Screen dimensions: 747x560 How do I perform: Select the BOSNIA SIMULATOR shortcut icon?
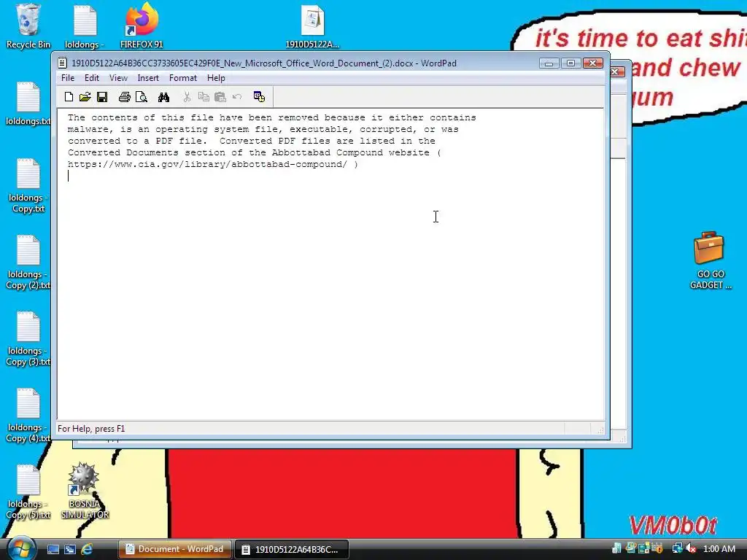[85, 491]
